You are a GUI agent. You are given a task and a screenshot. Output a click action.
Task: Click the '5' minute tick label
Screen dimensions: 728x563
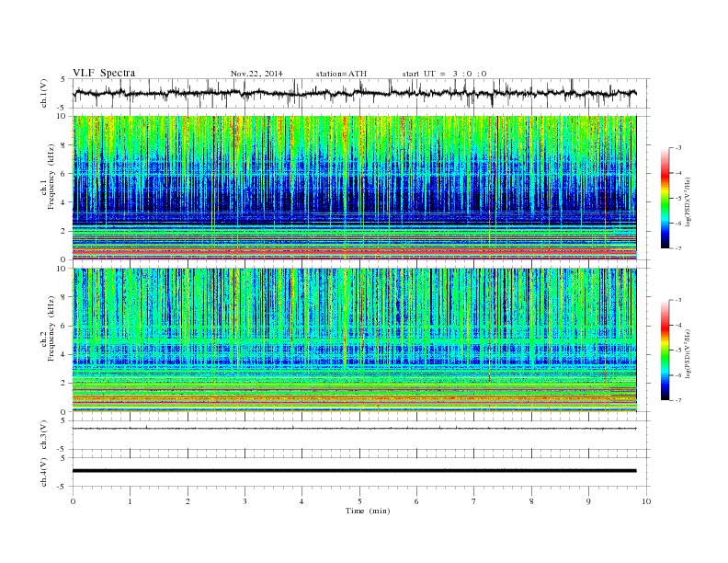pyautogui.click(x=359, y=501)
